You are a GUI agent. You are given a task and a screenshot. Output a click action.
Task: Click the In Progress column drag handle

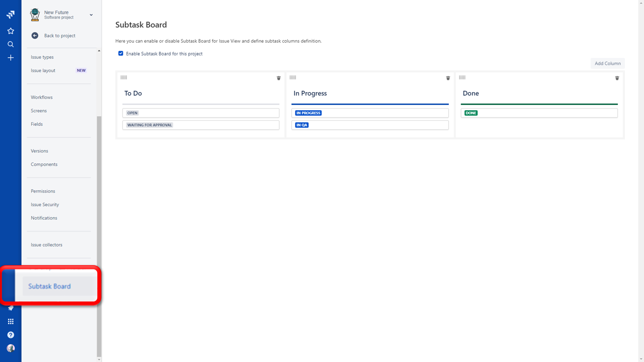(293, 77)
